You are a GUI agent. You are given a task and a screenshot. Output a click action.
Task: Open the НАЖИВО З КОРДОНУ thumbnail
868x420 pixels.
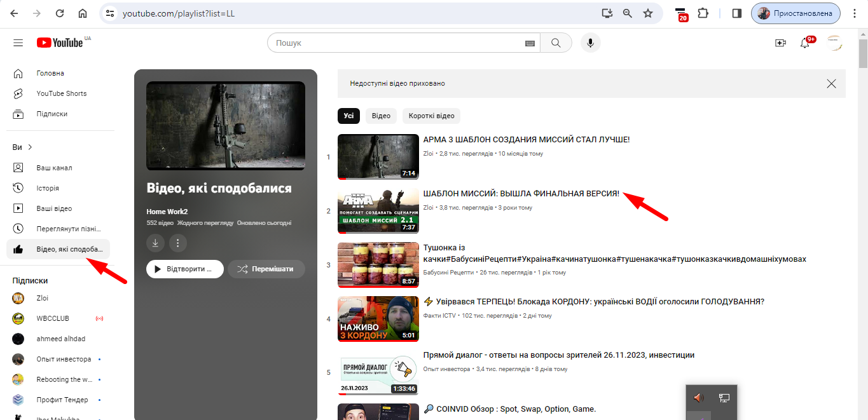(x=378, y=319)
